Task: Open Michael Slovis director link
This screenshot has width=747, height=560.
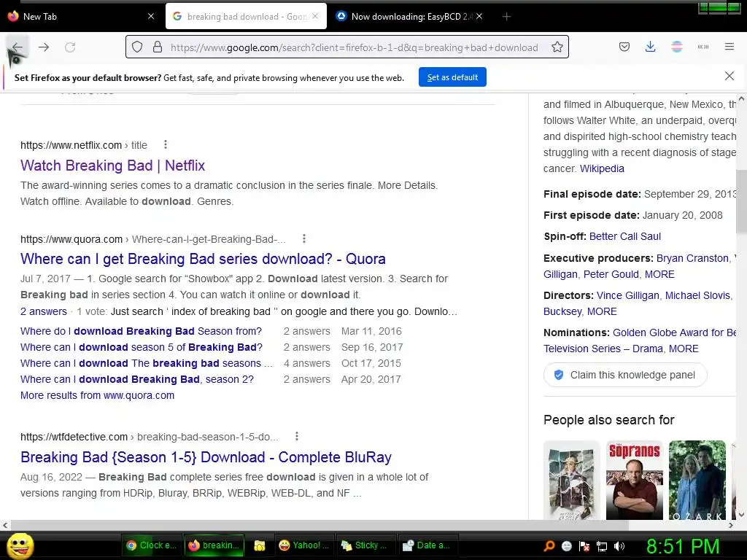Action: pyautogui.click(x=697, y=295)
